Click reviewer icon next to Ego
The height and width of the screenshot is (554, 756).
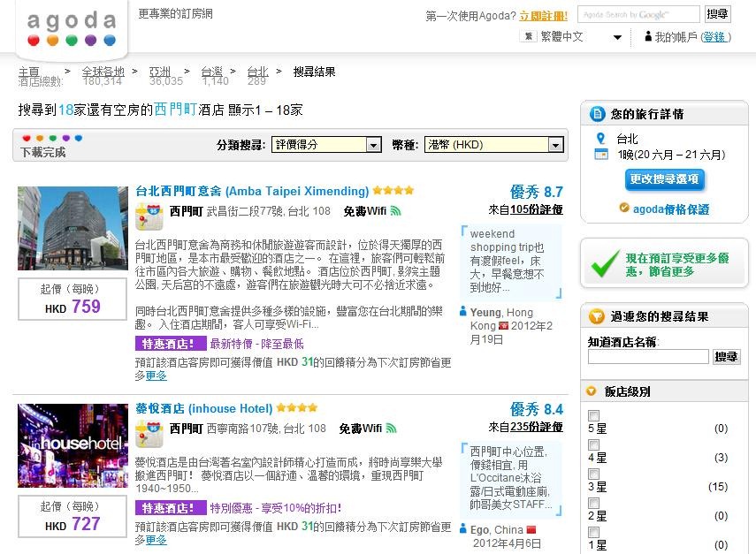pos(462,529)
